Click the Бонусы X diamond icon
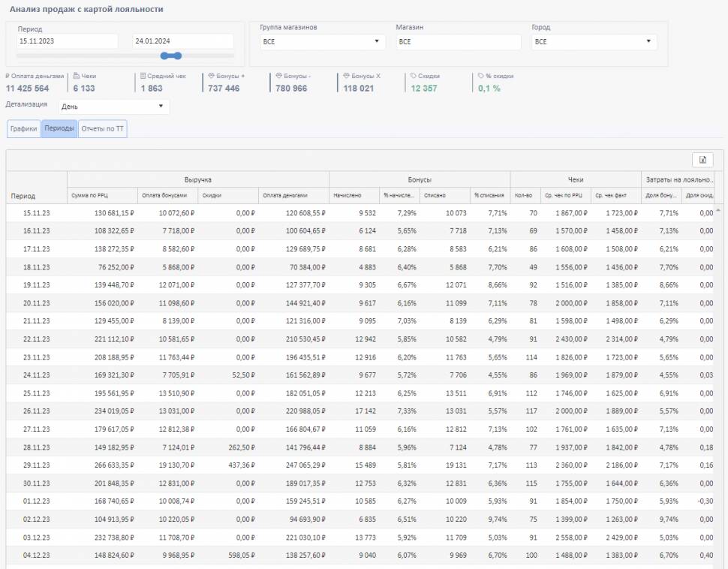Viewport: 728px width, 569px height. pyautogui.click(x=346, y=76)
